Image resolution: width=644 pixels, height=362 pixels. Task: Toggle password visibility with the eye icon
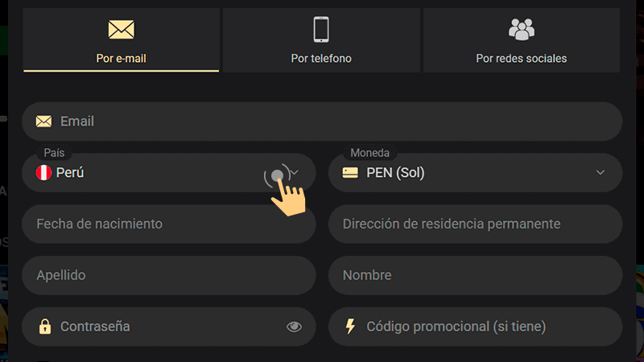(294, 327)
